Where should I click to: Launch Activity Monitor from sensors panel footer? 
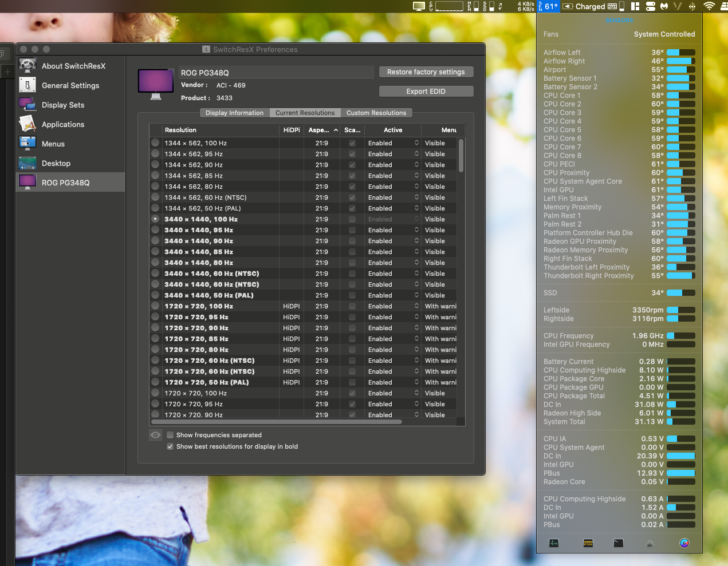click(x=554, y=543)
